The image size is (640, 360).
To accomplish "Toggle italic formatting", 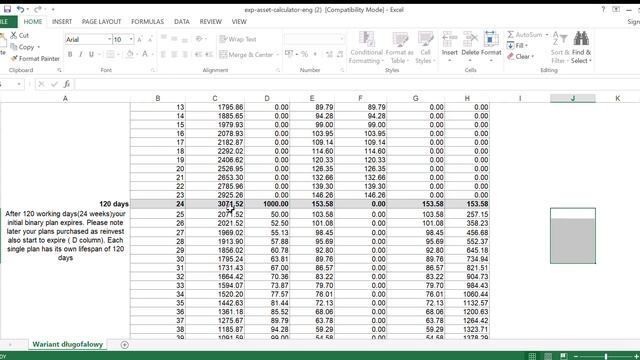I will coord(80,54).
